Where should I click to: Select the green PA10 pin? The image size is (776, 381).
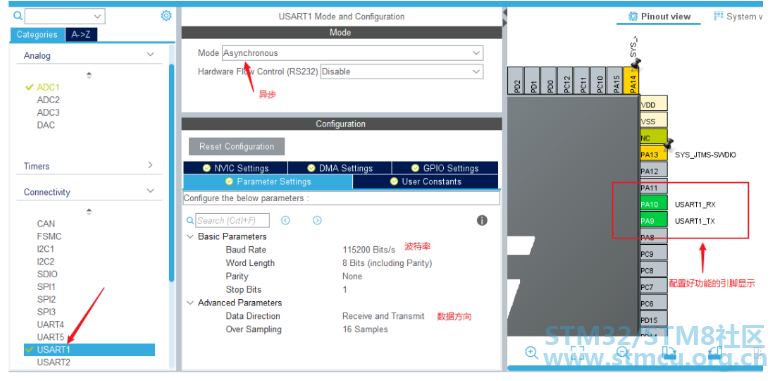tap(653, 204)
